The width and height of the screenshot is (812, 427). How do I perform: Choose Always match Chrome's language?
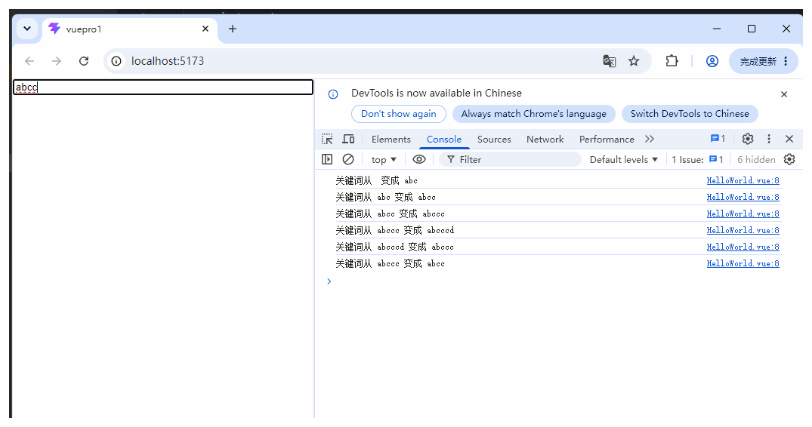[533, 114]
